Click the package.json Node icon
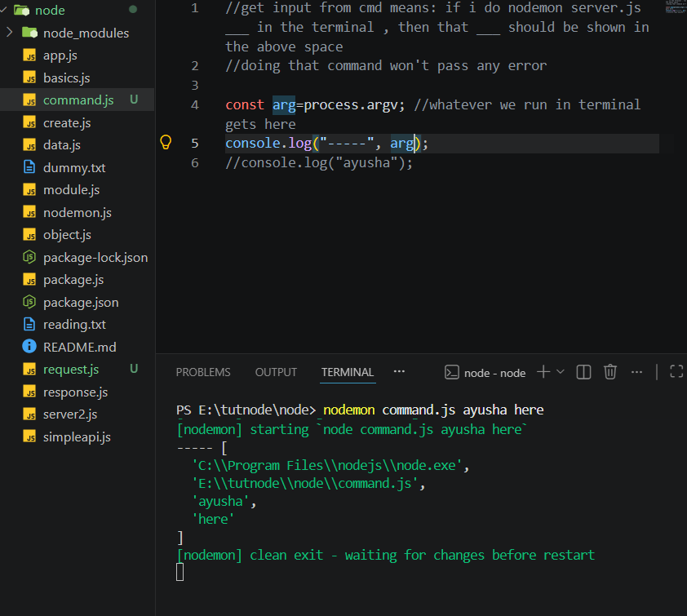Viewport: 687px width, 616px height. pyautogui.click(x=29, y=302)
